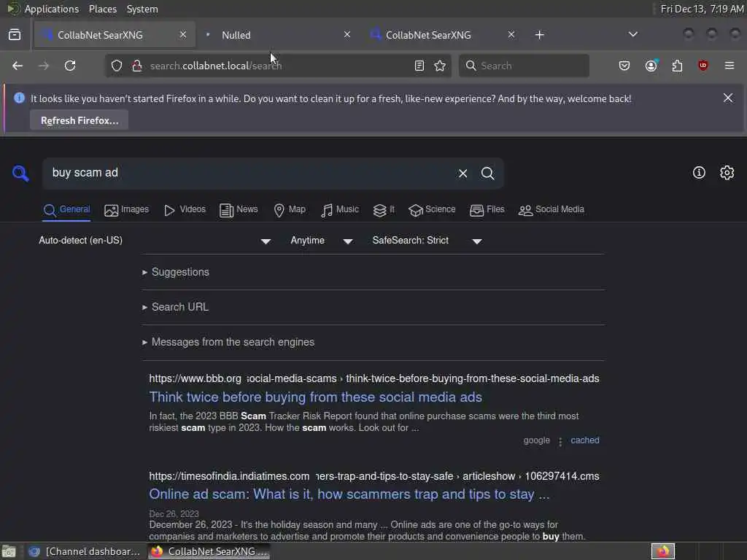Open the Firefox hamburger menu
747x560 pixels.
[729, 66]
